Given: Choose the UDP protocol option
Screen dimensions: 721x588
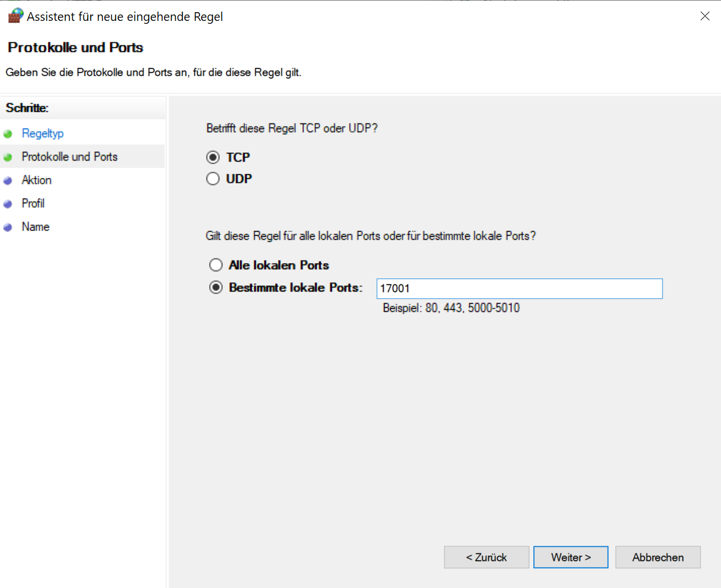Looking at the screenshot, I should [213, 179].
